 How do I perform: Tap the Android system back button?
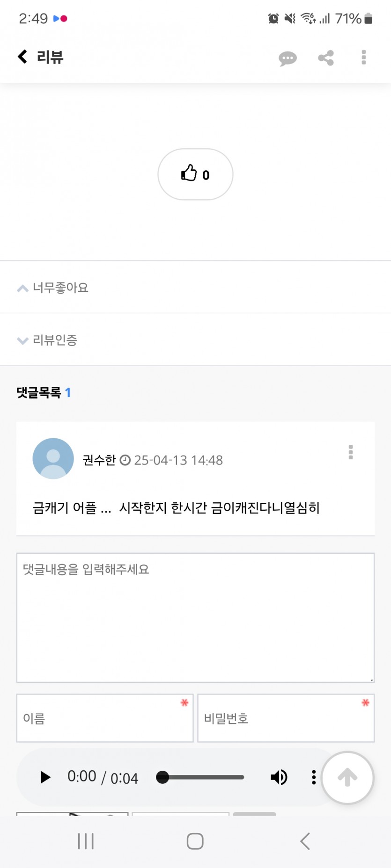(x=305, y=841)
